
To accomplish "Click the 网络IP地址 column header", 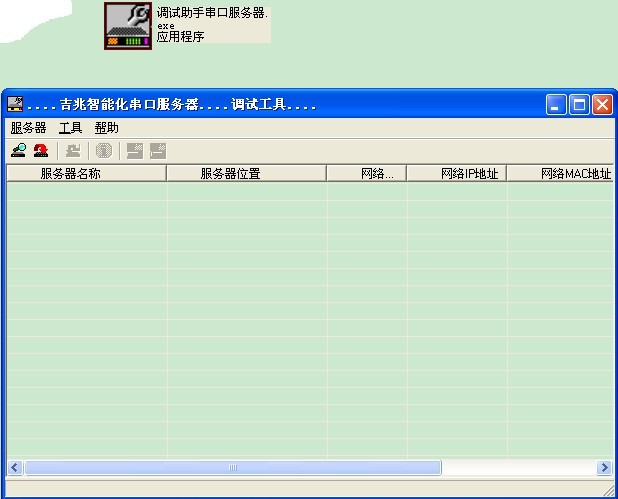I will click(x=456, y=173).
